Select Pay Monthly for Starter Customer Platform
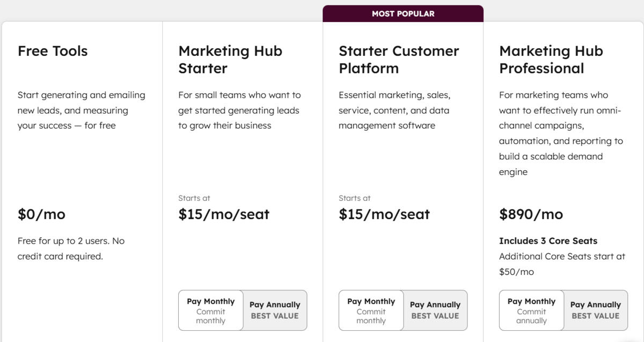Viewport: 644px width, 342px height. tap(370, 310)
